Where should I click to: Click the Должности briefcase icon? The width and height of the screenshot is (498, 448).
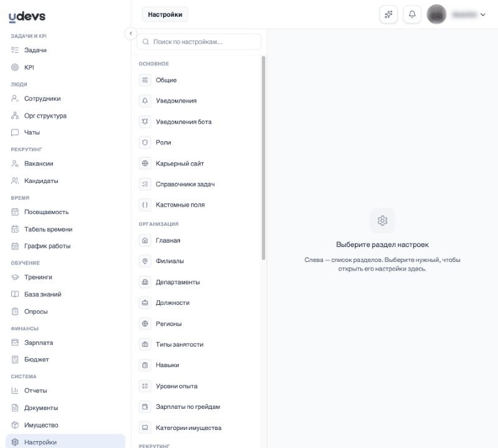145,302
